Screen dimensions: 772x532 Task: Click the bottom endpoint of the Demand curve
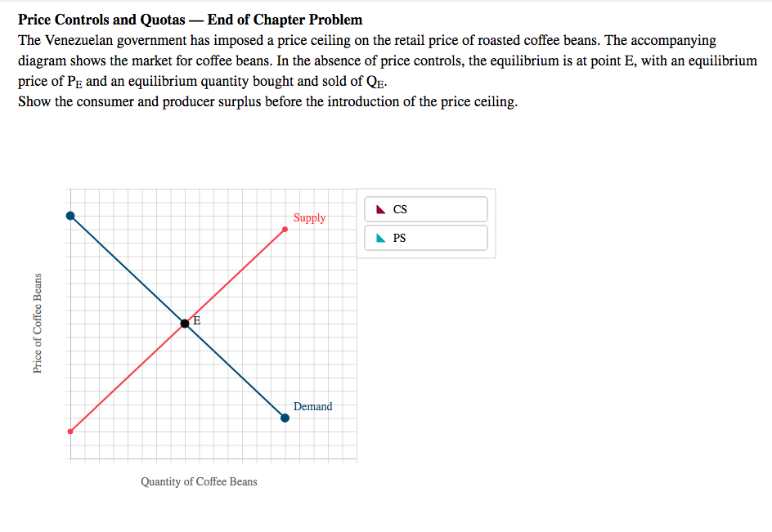[x=285, y=418]
